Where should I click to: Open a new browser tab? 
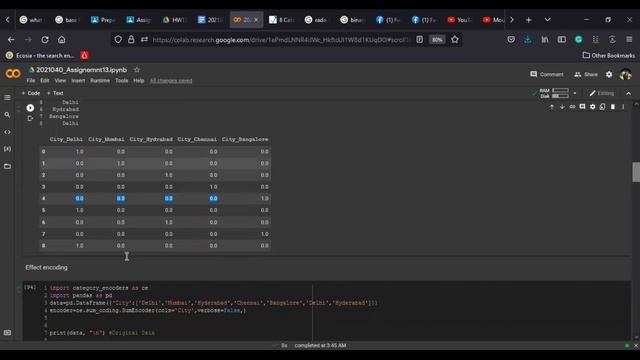click(529, 20)
